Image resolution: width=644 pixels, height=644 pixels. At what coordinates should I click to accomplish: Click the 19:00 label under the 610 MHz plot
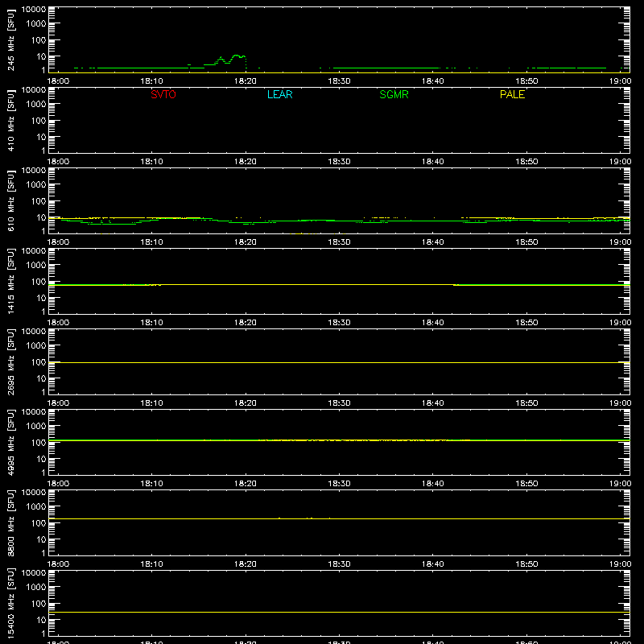[x=620, y=242]
